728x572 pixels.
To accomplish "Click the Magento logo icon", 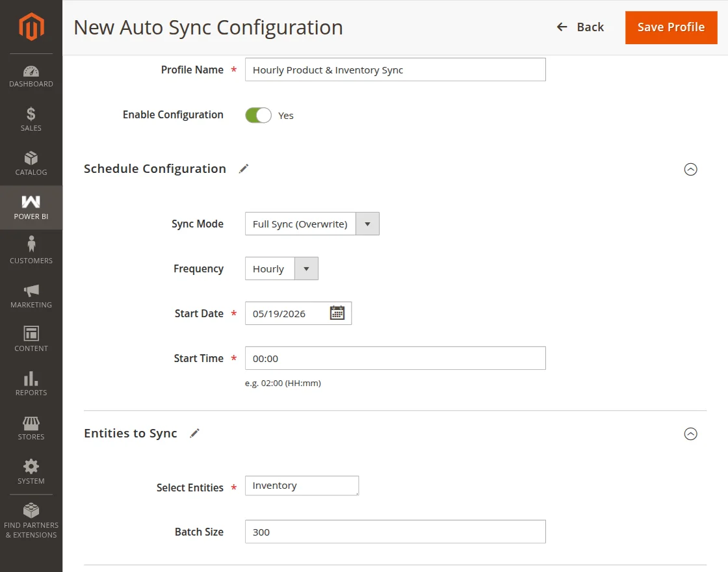I will 31,27.
